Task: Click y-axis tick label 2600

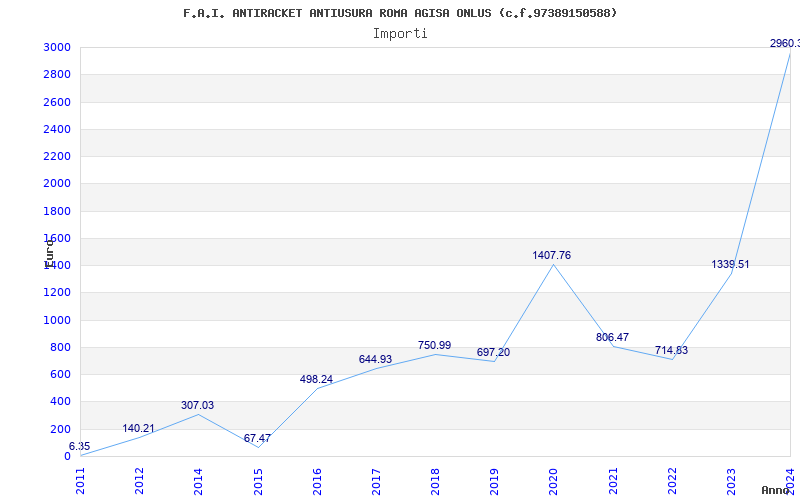Action: tap(57, 102)
